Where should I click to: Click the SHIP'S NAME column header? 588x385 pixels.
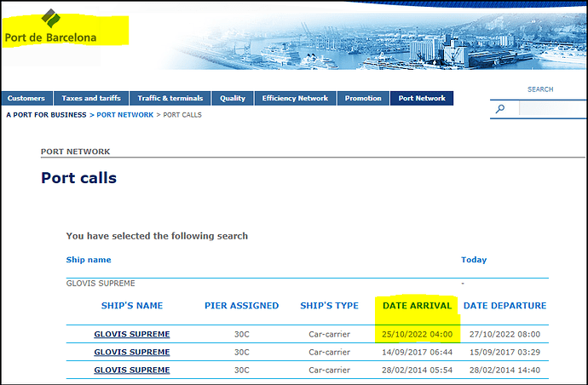132,306
